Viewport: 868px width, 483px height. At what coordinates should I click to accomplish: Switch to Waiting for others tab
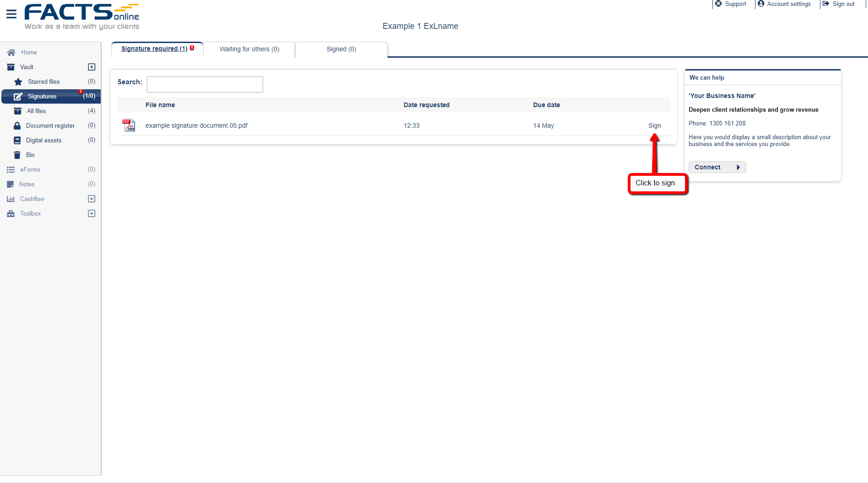click(249, 49)
